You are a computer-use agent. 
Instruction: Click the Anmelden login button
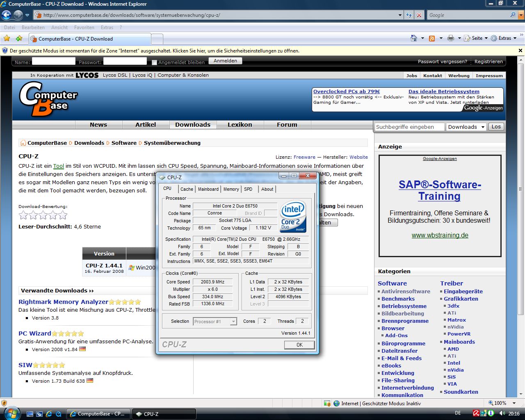(x=225, y=61)
